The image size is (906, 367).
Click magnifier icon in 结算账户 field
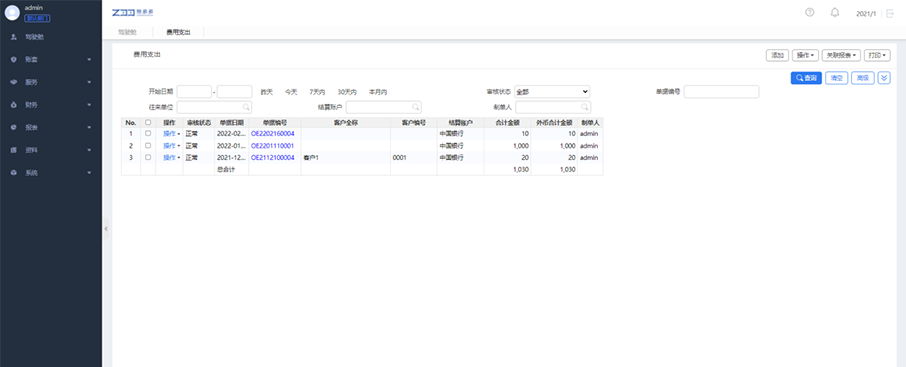415,107
